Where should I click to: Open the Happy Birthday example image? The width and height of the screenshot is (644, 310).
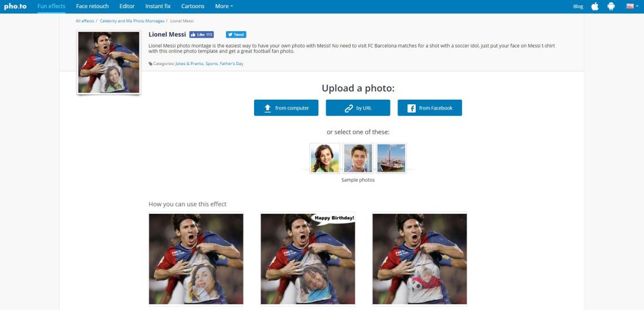[x=307, y=258]
